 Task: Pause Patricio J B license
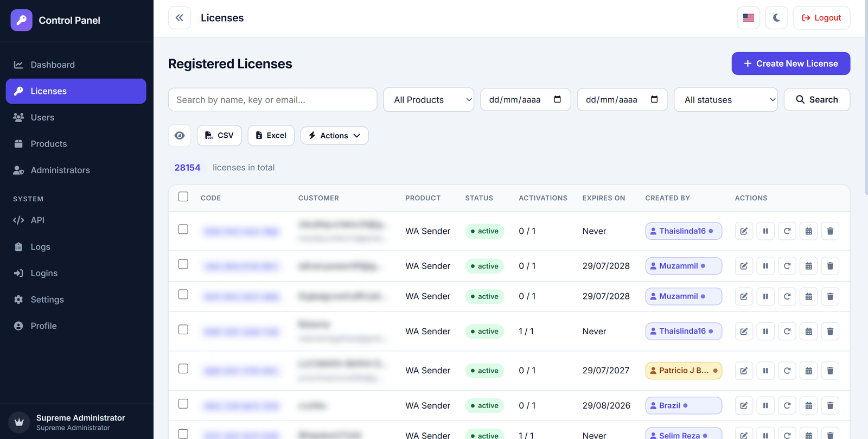click(x=765, y=371)
